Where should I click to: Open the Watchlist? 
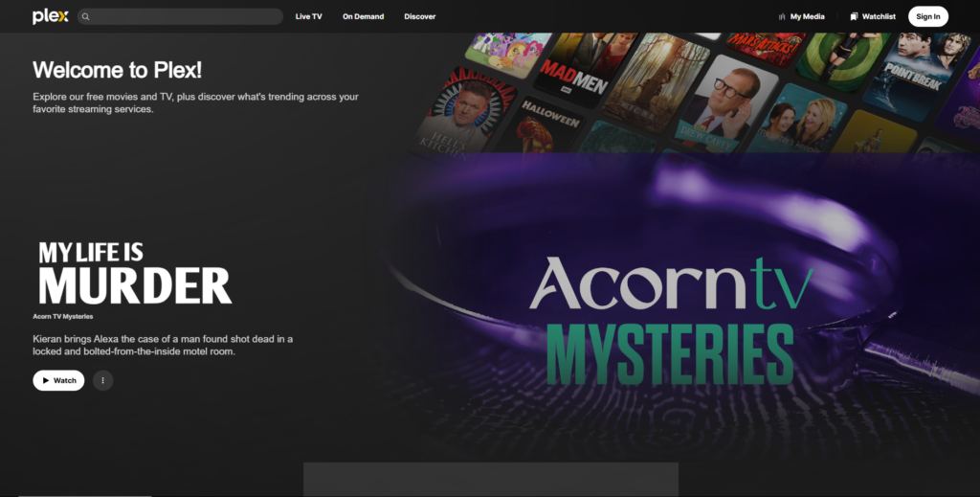873,16
